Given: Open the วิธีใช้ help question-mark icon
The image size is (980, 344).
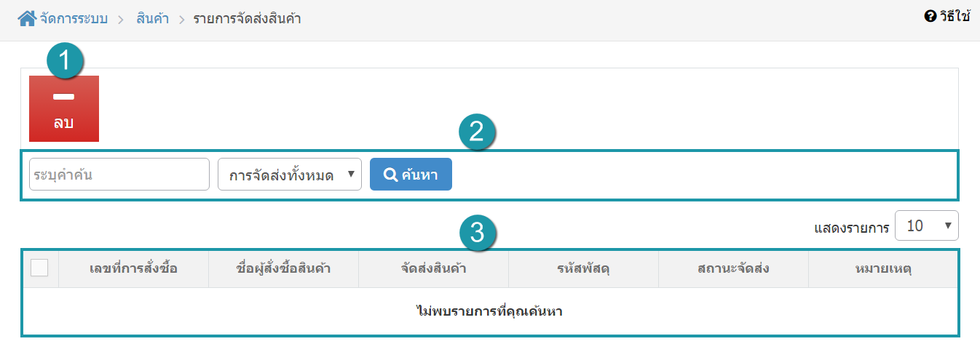Looking at the screenshot, I should [930, 16].
